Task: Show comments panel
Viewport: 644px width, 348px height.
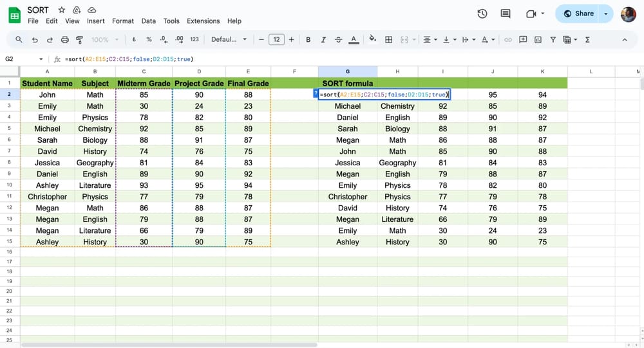Action: tap(506, 14)
